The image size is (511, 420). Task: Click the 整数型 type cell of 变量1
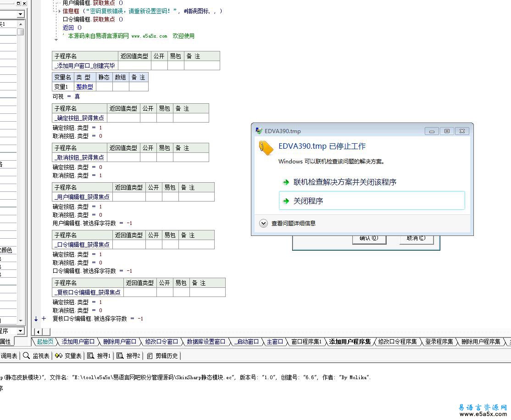coord(85,87)
